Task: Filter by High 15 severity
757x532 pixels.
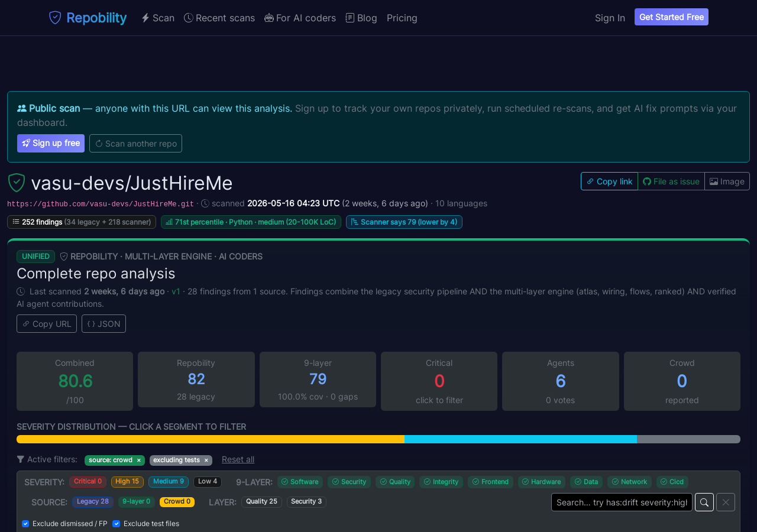Action: pyautogui.click(x=127, y=482)
